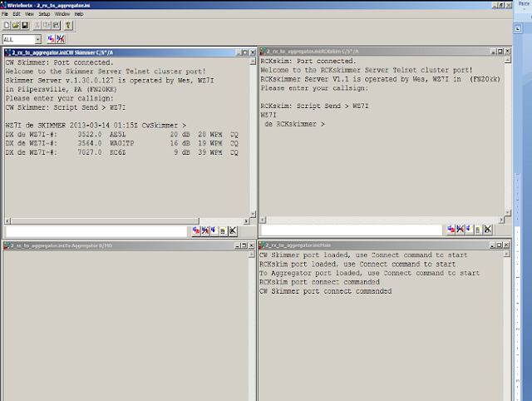Maximize the To Aggregator child window

pos(244,245)
